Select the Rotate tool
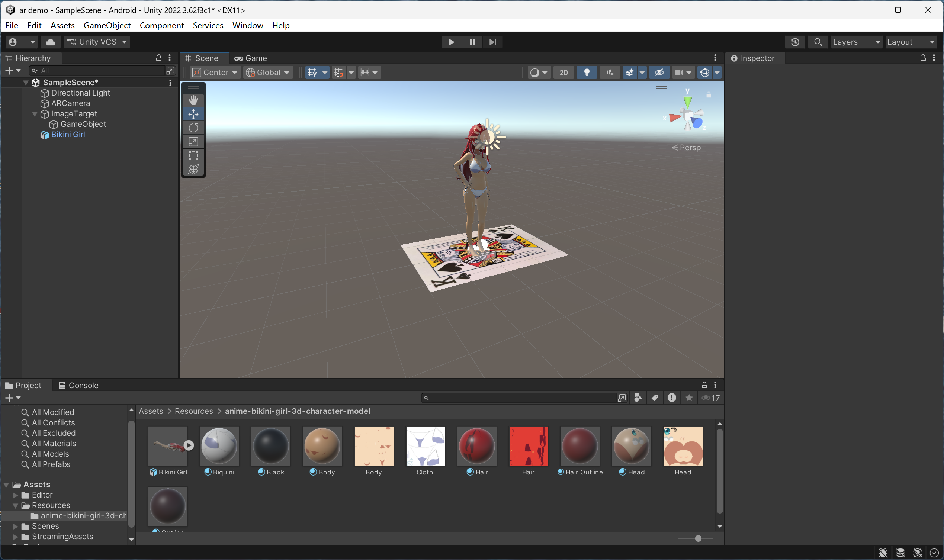The width and height of the screenshot is (944, 560). tap(193, 128)
